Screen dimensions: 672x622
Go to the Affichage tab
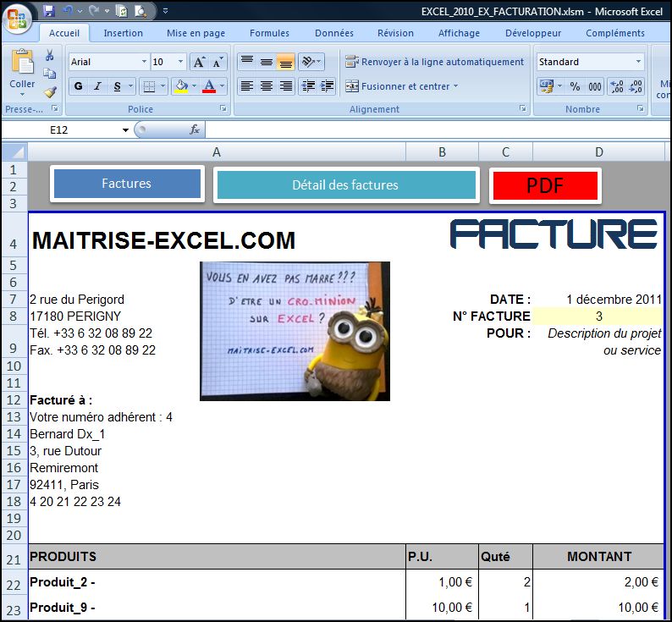459,33
